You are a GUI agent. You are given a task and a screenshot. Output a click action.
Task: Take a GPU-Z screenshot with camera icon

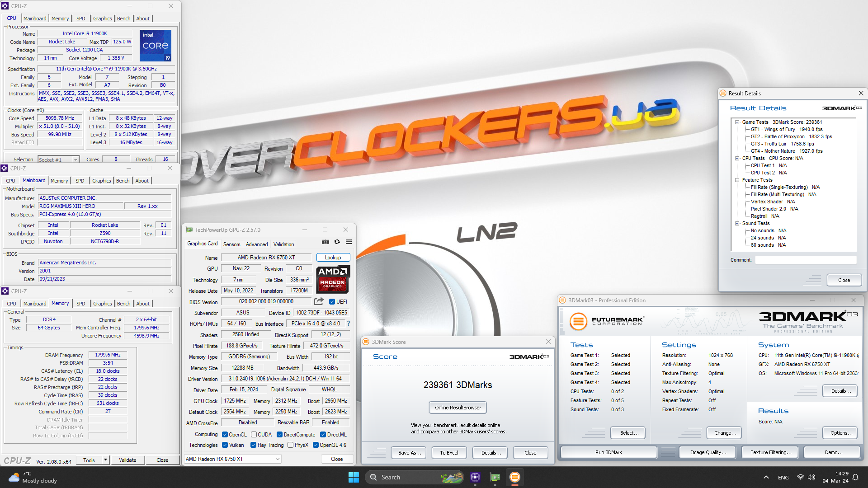tap(325, 242)
